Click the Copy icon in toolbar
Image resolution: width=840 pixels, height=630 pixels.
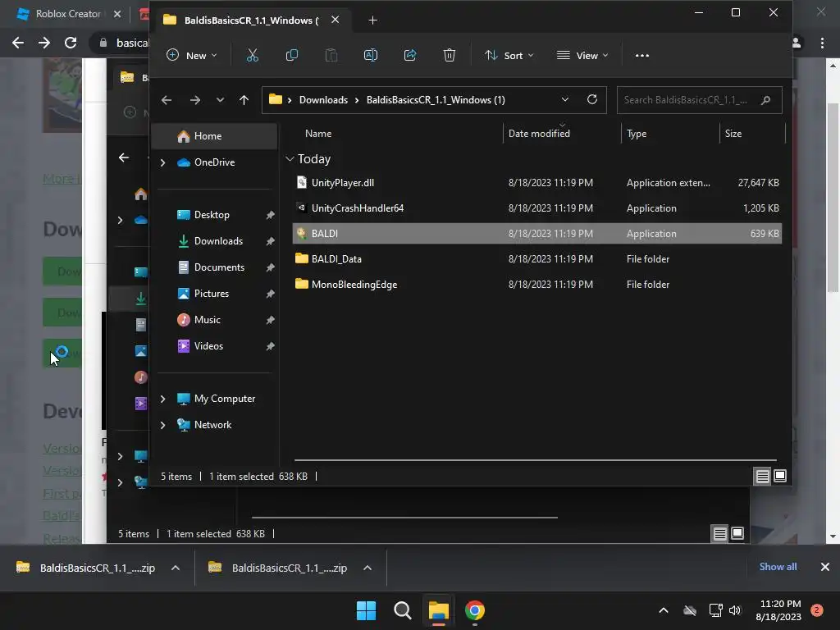[291, 55]
